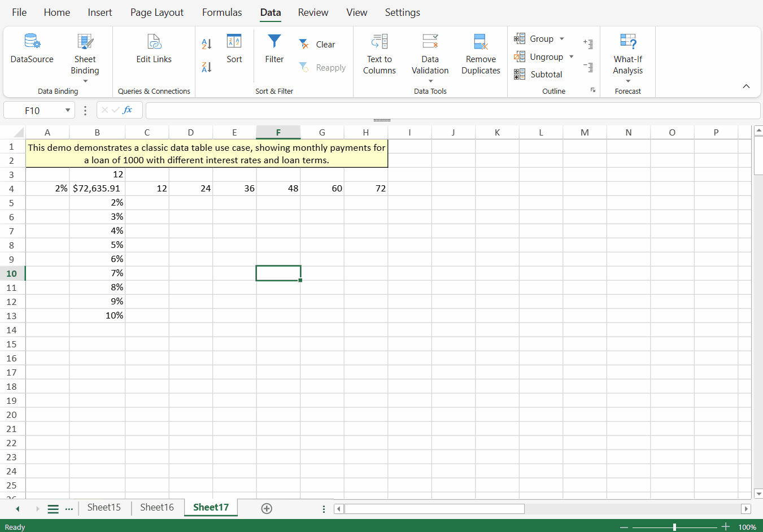Switch to Sheet15 tab
Image resolution: width=763 pixels, height=532 pixels.
pos(104,507)
